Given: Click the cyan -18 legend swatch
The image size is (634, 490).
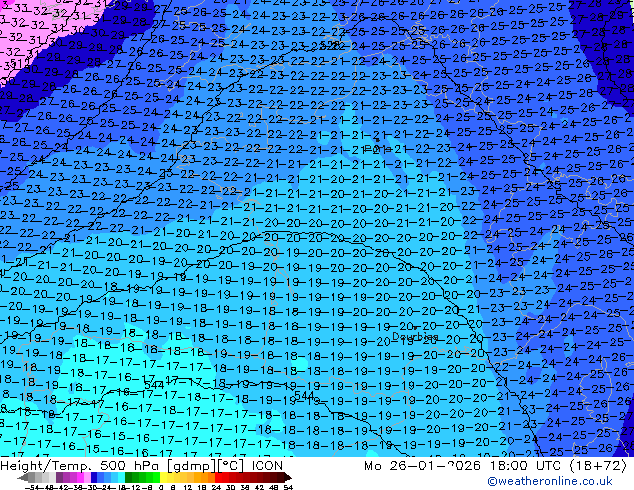Looking at the screenshot, I should pos(122,477).
